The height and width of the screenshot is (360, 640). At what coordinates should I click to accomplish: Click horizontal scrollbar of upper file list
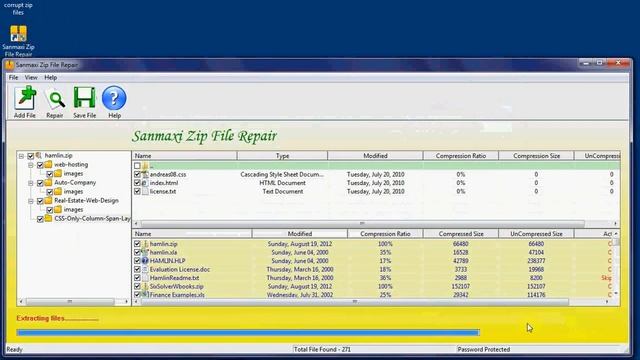coord(362,224)
